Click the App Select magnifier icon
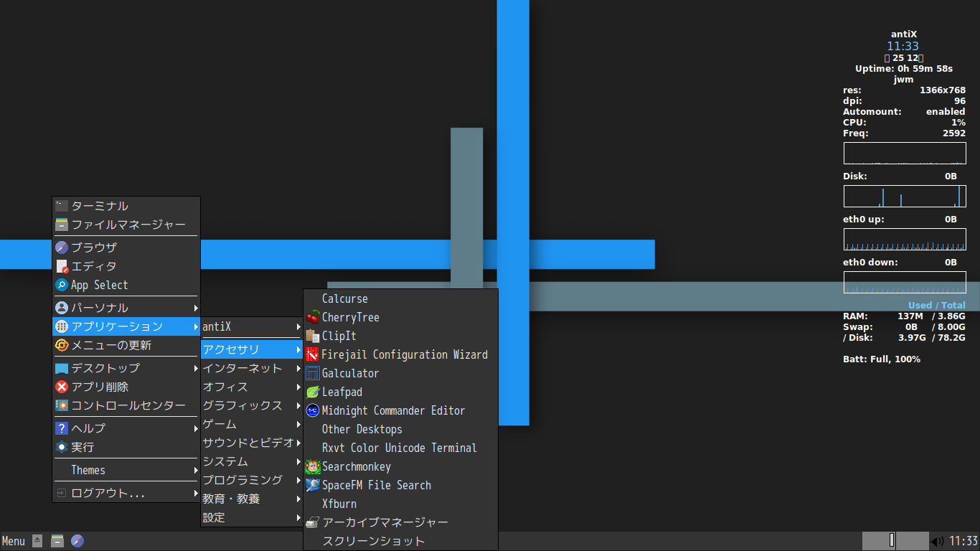Viewport: 980px width, 551px height. tap(62, 285)
